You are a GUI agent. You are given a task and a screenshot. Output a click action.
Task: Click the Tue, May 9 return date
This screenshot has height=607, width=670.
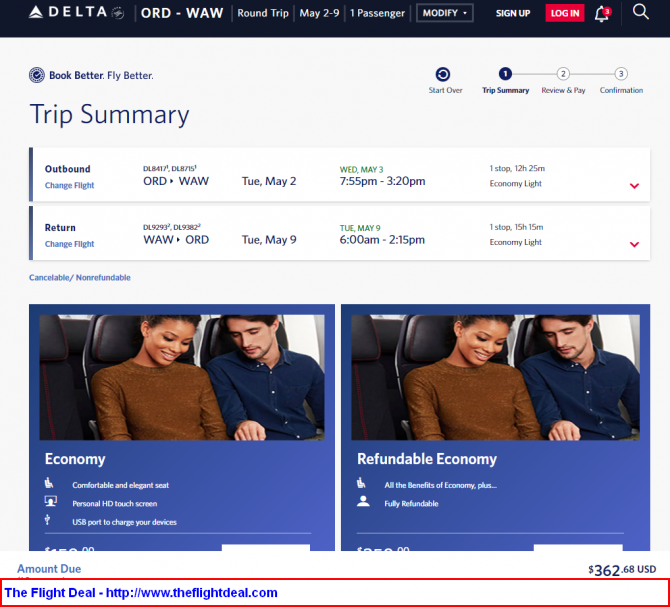pyautogui.click(x=269, y=240)
